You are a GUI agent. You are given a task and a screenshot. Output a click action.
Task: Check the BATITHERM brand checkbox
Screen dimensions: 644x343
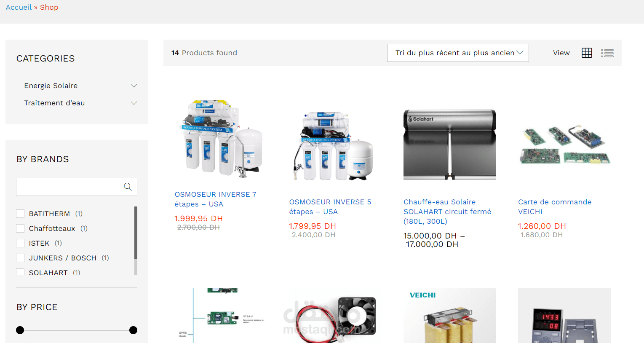tap(20, 214)
